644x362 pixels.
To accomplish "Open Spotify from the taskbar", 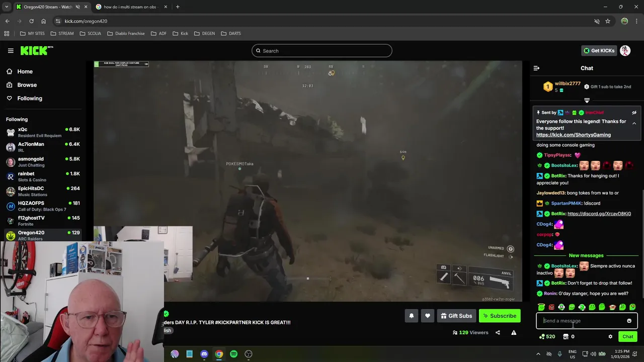I will [x=233, y=354].
